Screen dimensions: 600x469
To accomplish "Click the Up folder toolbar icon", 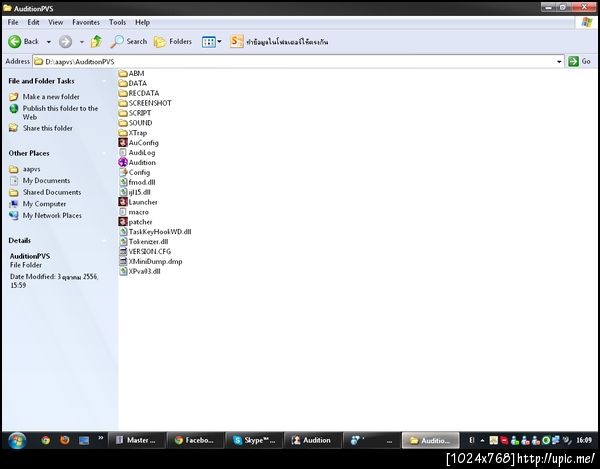I will point(96,41).
